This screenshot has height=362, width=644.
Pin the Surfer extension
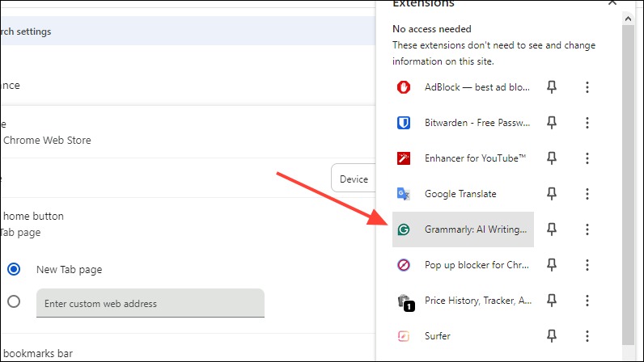point(552,335)
